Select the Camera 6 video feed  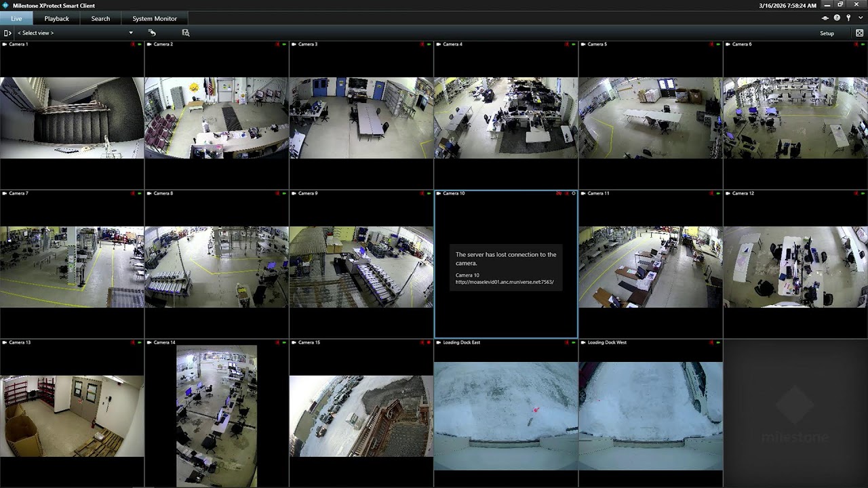795,118
